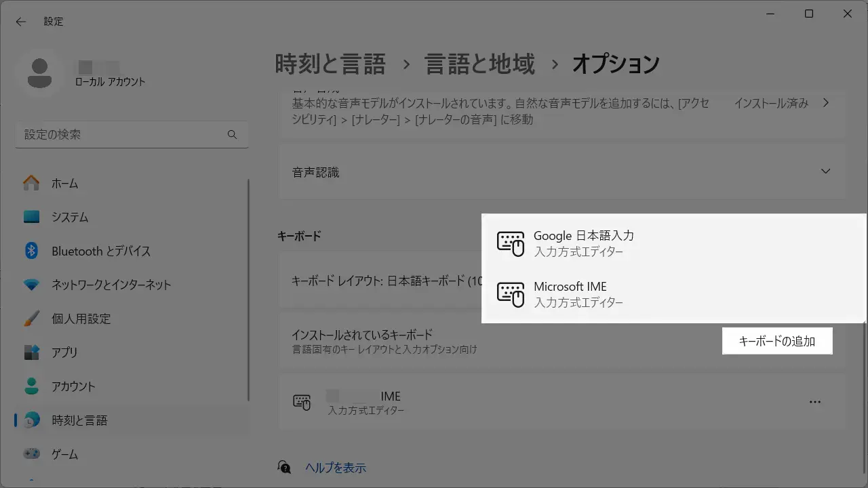Click the help icon beside ヘルプを表示
This screenshot has width=868, height=488.
[x=285, y=467]
